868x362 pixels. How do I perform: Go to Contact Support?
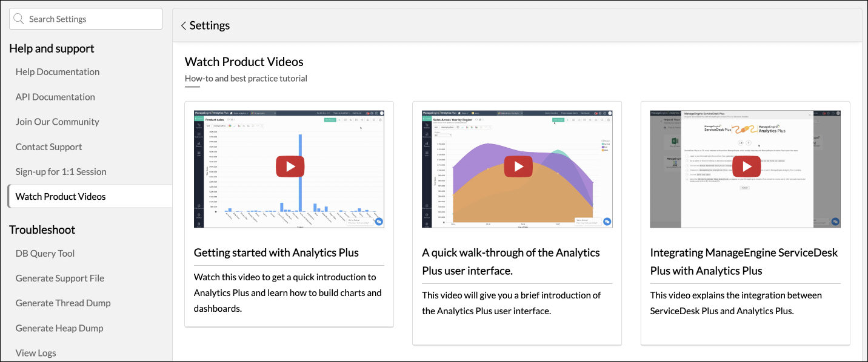(48, 146)
